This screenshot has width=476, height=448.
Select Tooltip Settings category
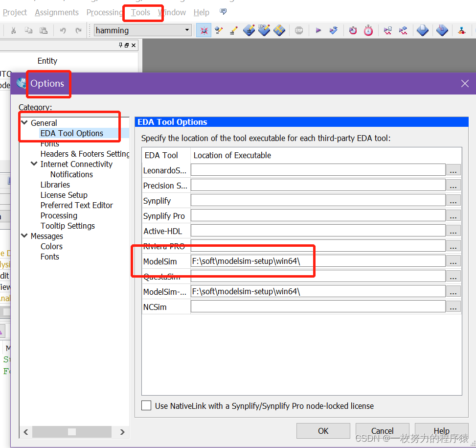[x=68, y=226]
